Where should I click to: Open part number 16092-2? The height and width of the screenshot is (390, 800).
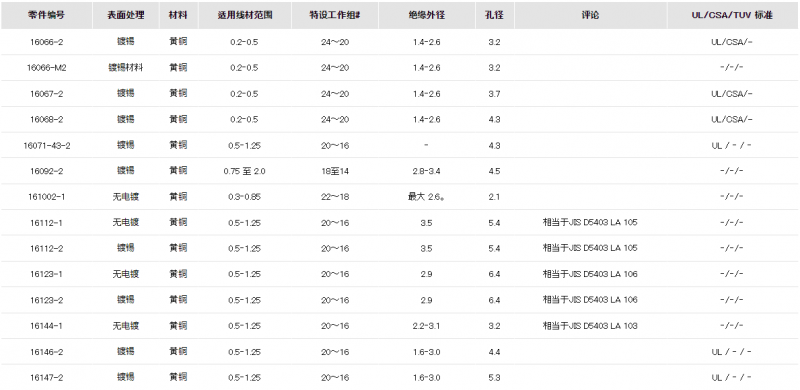point(46,171)
